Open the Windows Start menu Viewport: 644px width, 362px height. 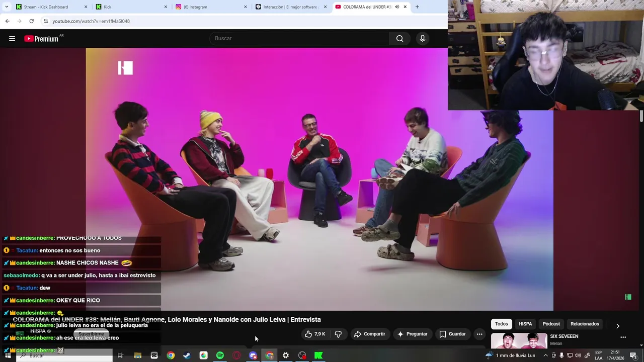pos(8,355)
